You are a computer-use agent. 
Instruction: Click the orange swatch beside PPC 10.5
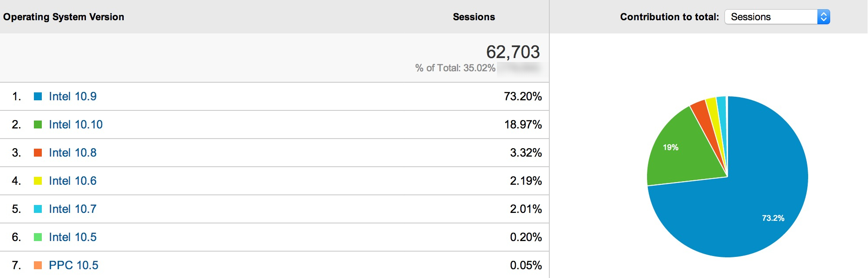click(x=38, y=265)
